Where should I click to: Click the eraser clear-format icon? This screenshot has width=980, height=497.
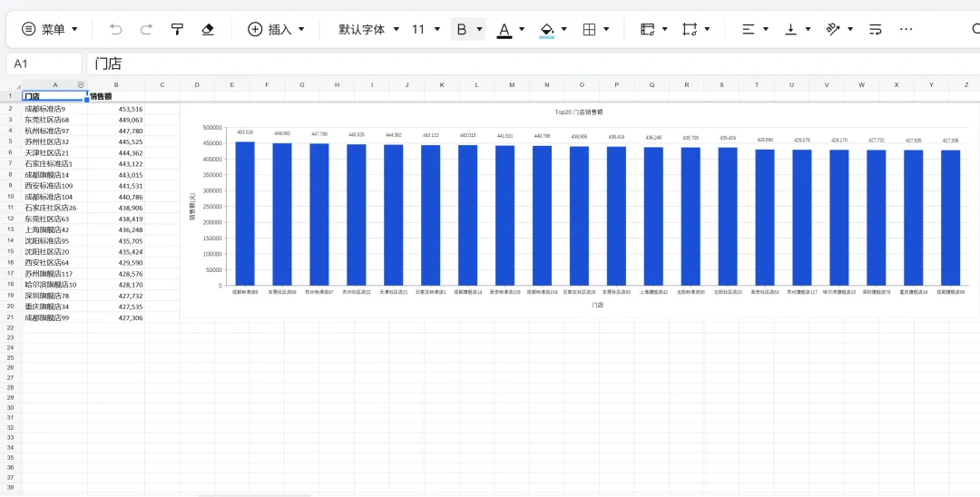click(208, 29)
